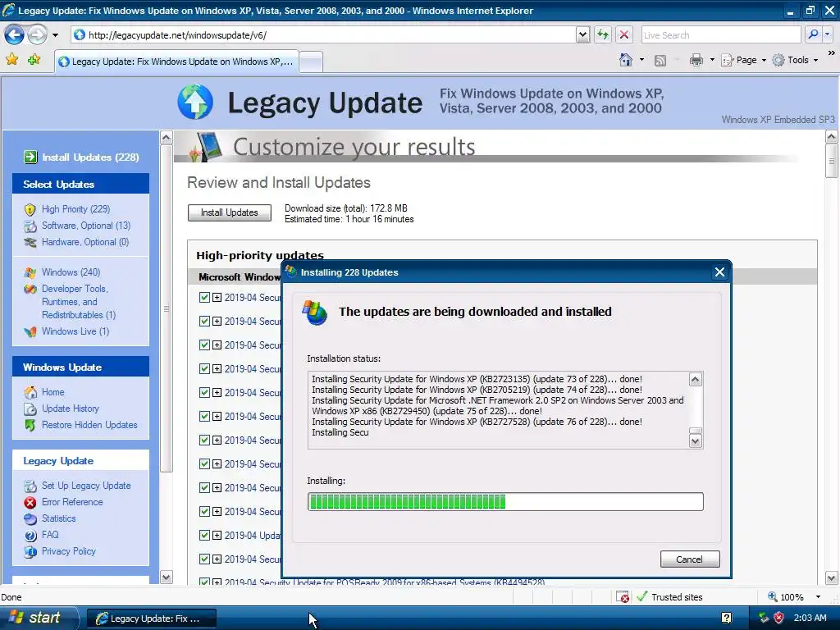Image resolution: width=840 pixels, height=630 pixels.
Task: Click the red security shield tray icon
Action: point(779,618)
